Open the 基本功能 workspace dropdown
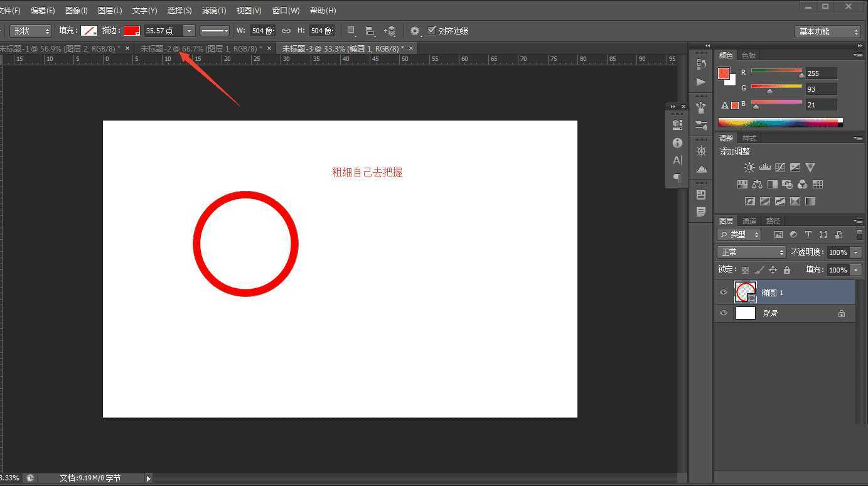The height and width of the screenshot is (486, 868). pyautogui.click(x=828, y=31)
